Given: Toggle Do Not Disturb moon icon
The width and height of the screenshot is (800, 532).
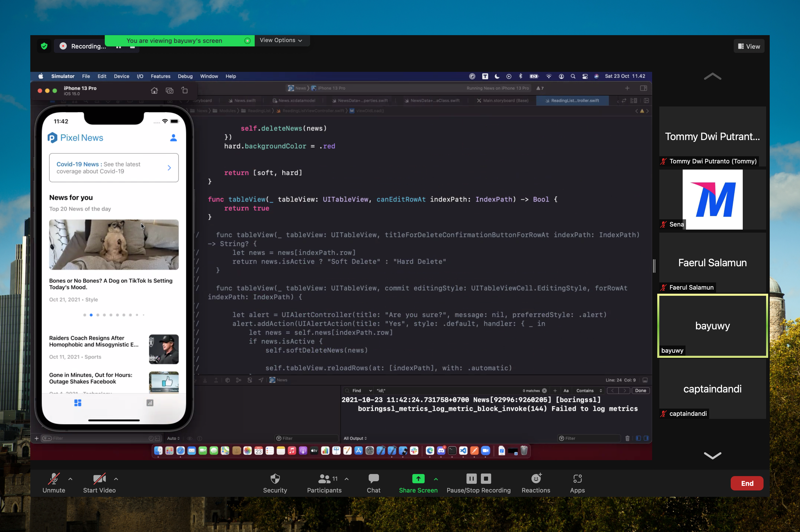Looking at the screenshot, I should point(497,76).
